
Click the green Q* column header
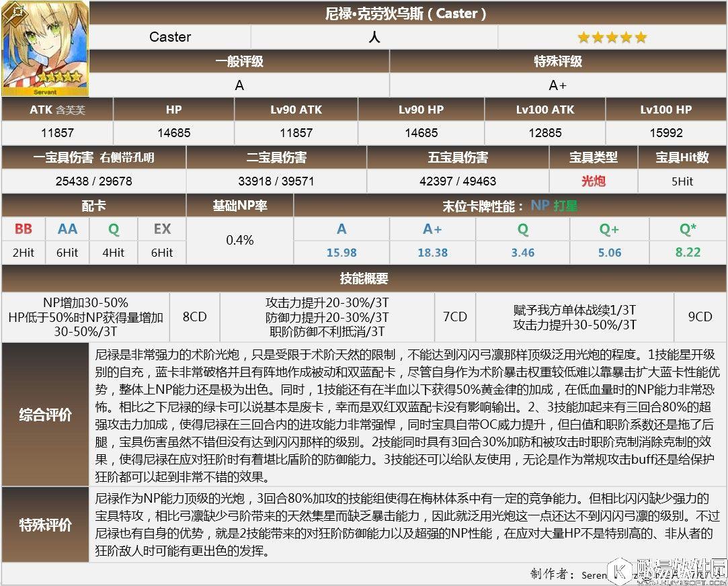[x=687, y=229]
